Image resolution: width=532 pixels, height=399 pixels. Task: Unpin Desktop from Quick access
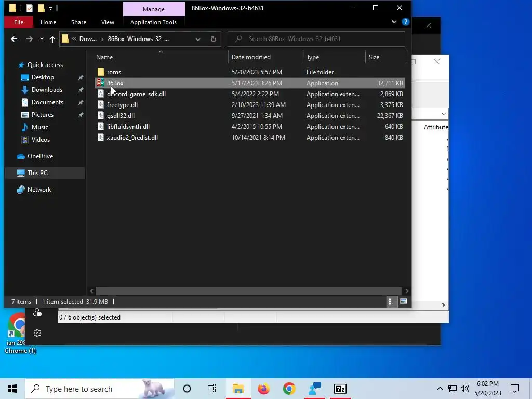click(81, 77)
